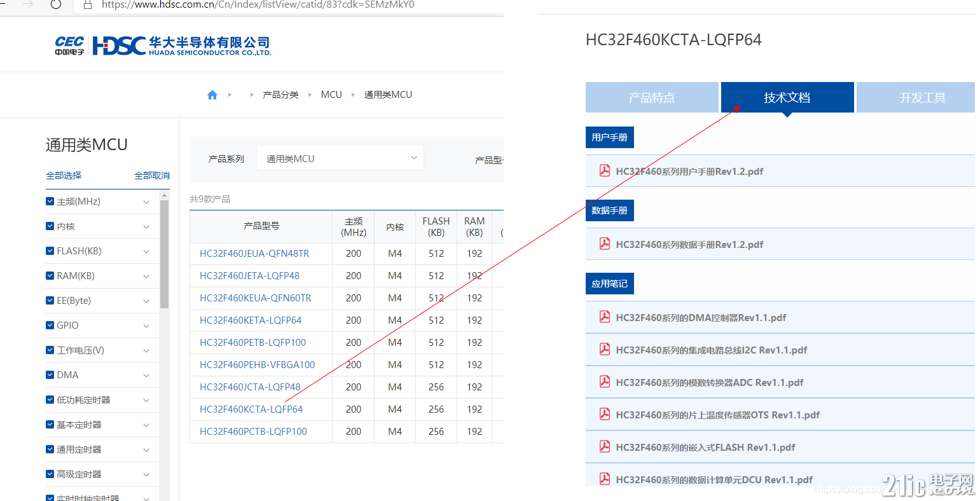
Task: Click 产品分类 in the breadcrumb
Action: coord(280,95)
